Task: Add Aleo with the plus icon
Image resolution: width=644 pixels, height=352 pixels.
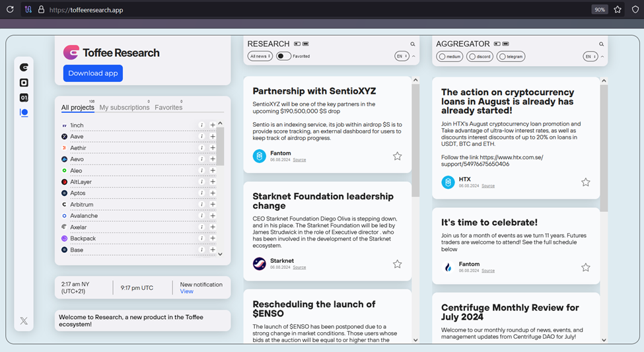Action: pyautogui.click(x=213, y=170)
